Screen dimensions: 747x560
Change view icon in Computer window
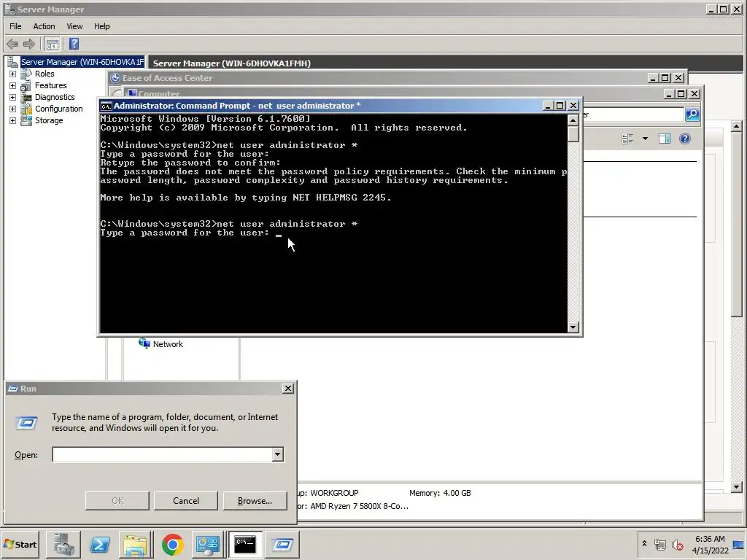[627, 139]
